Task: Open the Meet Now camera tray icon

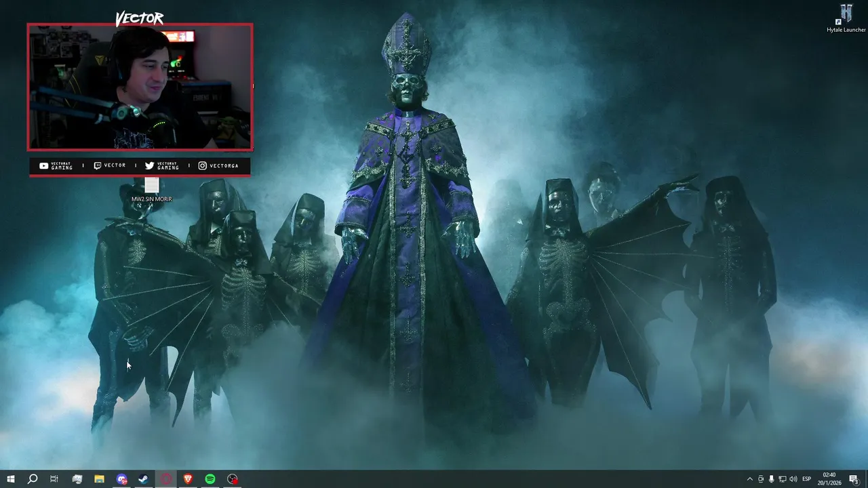Action: pyautogui.click(x=761, y=479)
